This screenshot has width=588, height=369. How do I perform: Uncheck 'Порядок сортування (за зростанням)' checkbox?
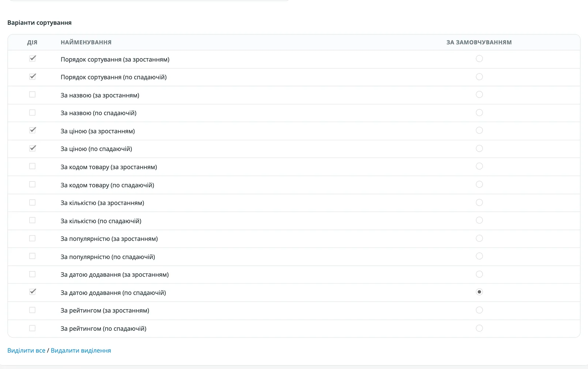point(32,59)
